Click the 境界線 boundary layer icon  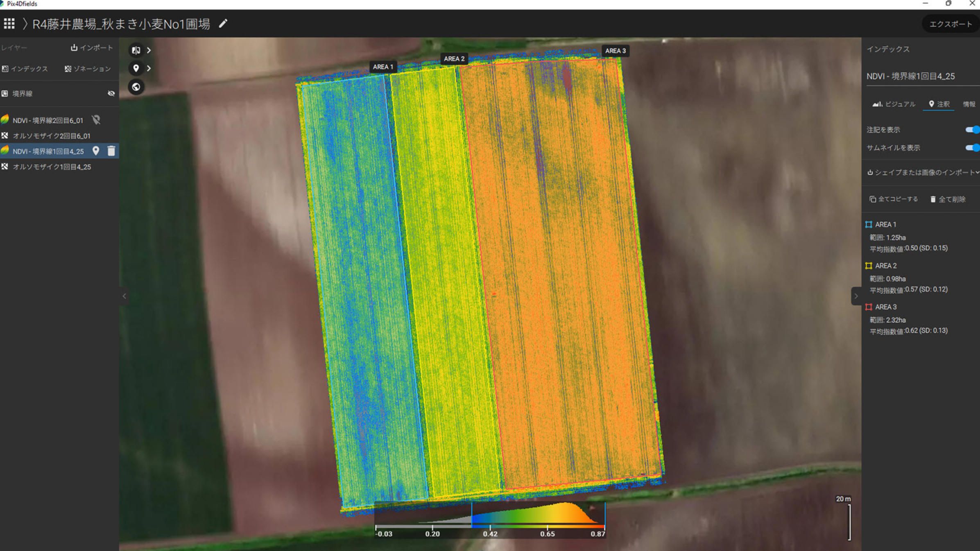[5, 93]
